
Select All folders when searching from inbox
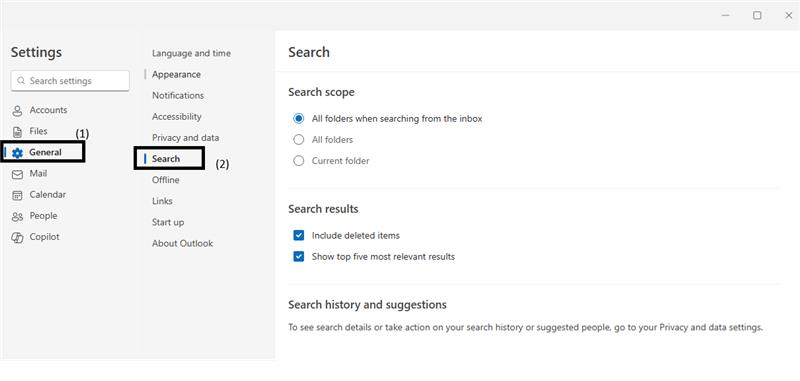[298, 118]
